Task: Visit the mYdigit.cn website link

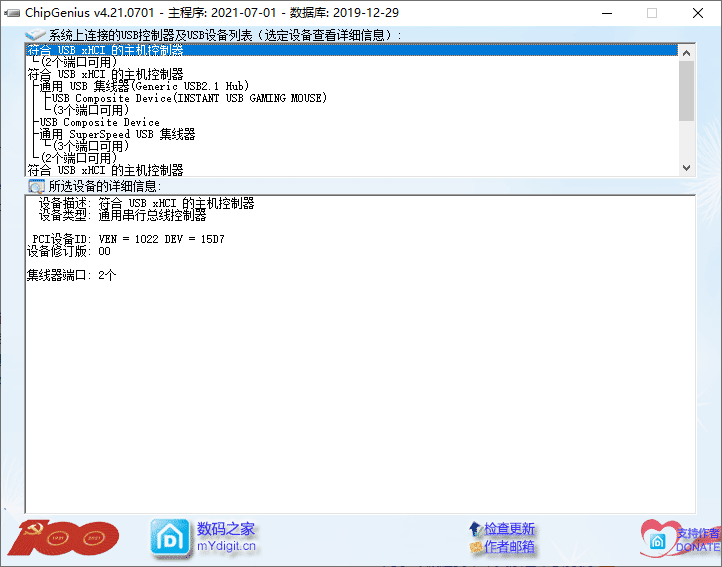Action: pyautogui.click(x=226, y=546)
